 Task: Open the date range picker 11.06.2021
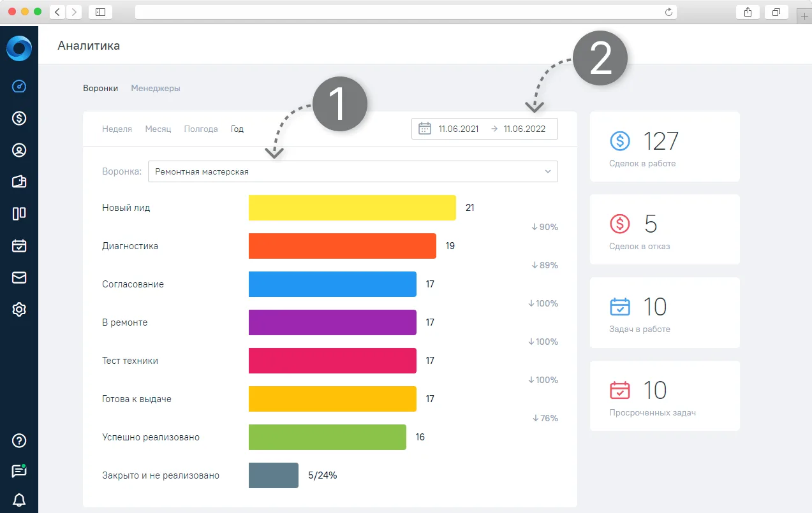tap(485, 129)
